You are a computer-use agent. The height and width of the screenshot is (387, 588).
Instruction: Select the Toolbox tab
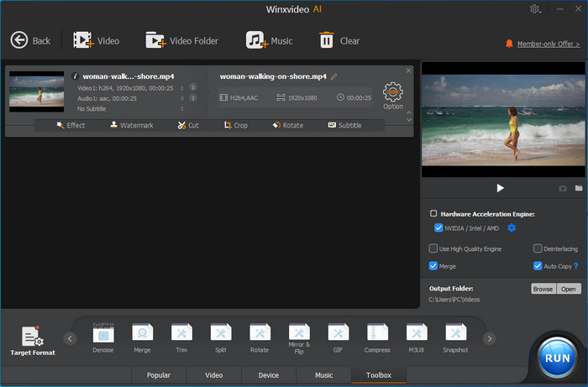[x=379, y=375]
